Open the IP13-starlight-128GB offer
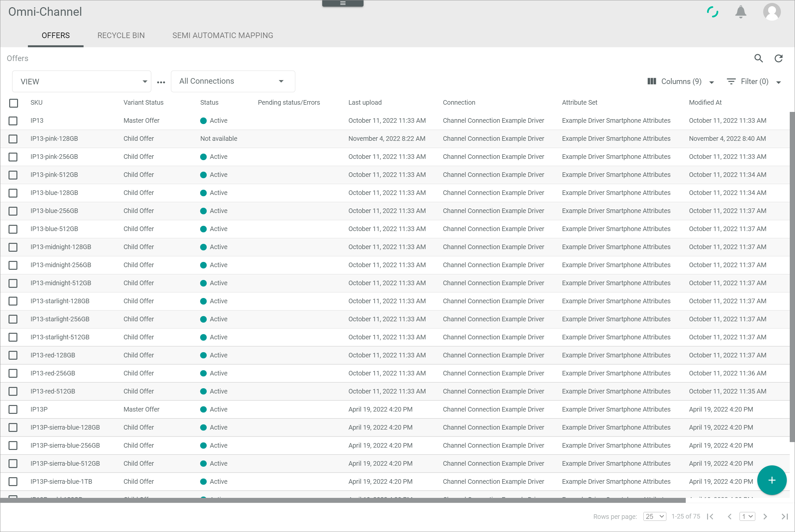Screen dimensions: 795x532 (60, 301)
